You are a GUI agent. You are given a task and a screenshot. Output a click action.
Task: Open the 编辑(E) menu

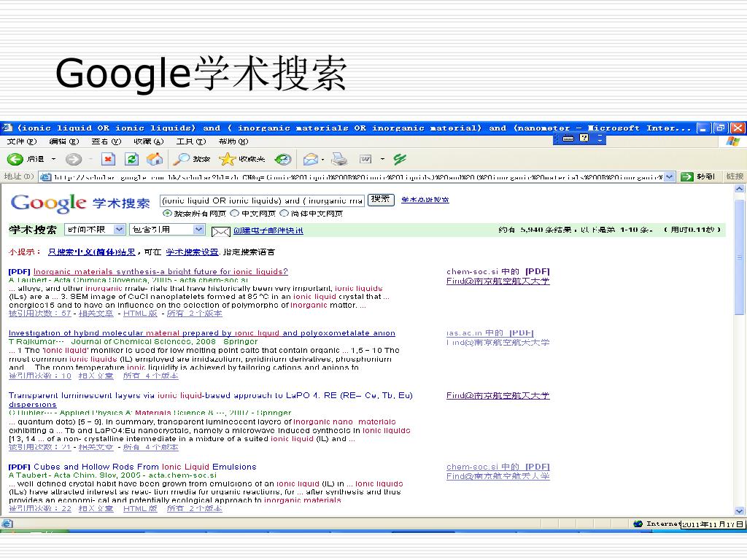click(64, 141)
